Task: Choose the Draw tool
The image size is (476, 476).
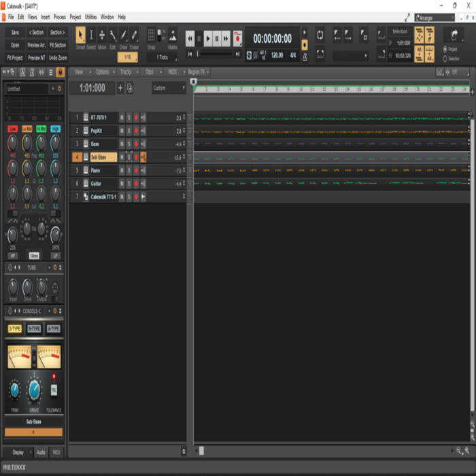Action: coord(123,35)
